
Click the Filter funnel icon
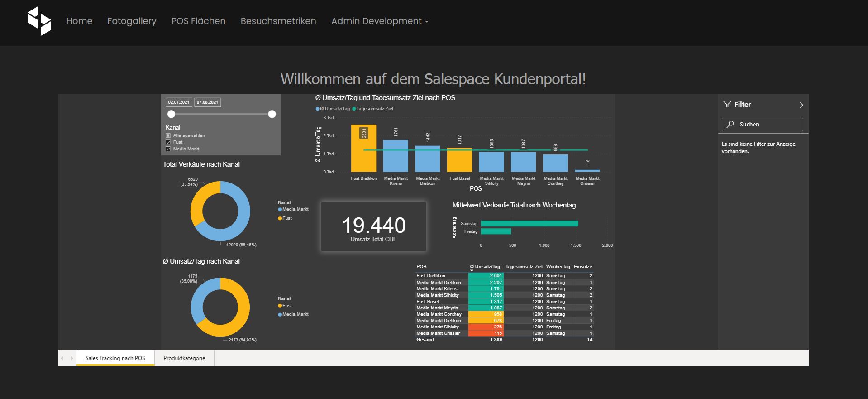pyautogui.click(x=727, y=105)
